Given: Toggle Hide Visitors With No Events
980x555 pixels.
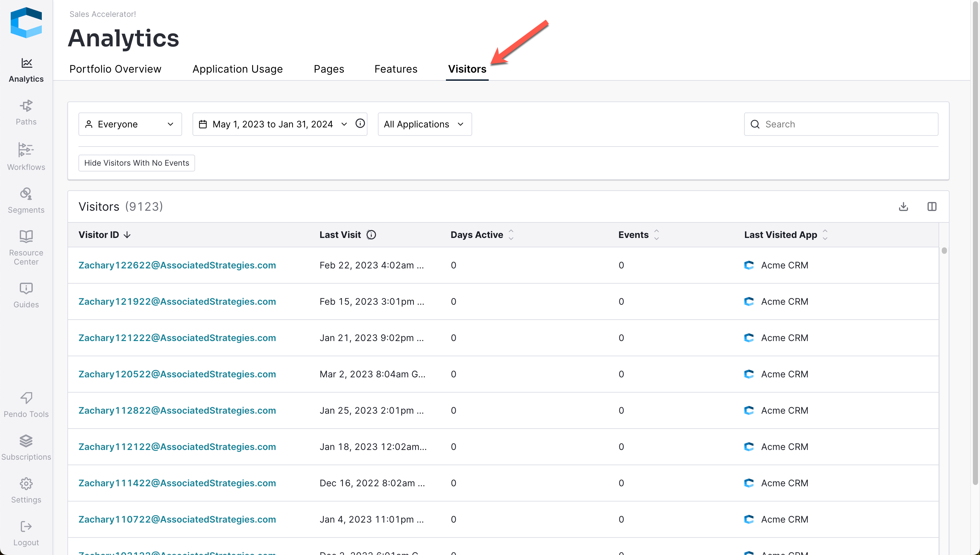Looking at the screenshot, I should pos(136,163).
